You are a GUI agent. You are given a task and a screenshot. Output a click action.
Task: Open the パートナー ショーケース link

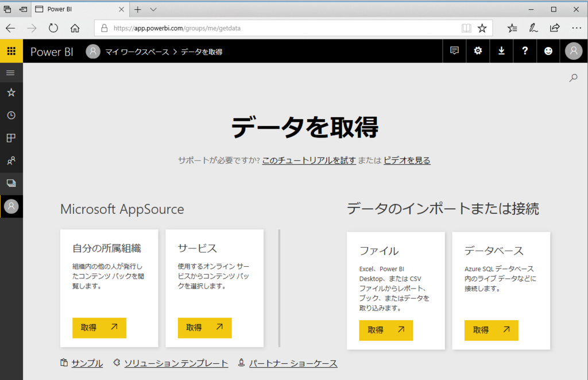293,363
